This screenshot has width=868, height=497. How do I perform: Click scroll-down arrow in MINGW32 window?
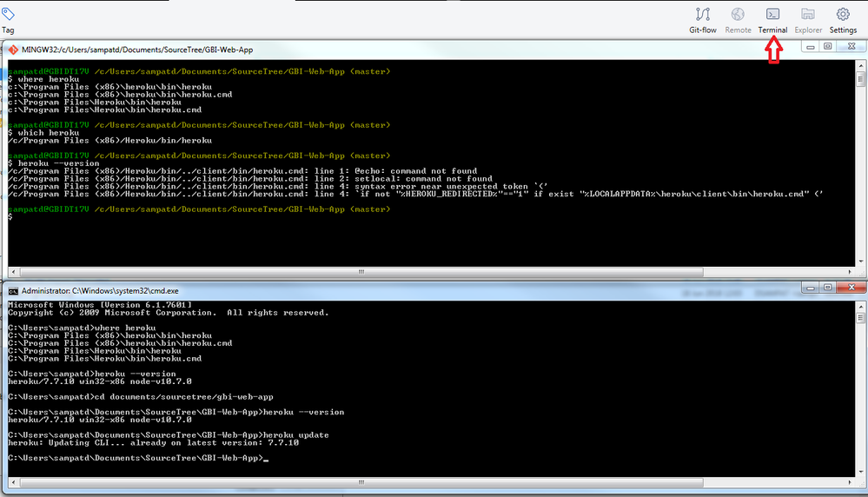[x=860, y=262]
